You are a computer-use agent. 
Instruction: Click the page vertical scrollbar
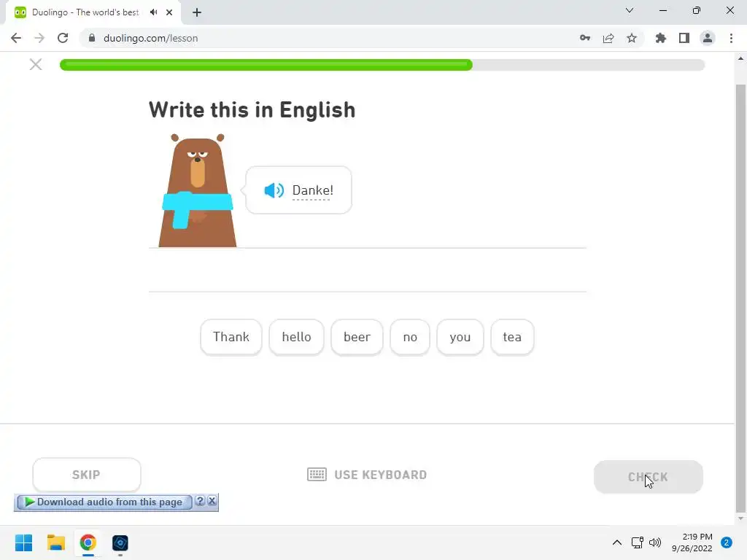click(x=740, y=297)
